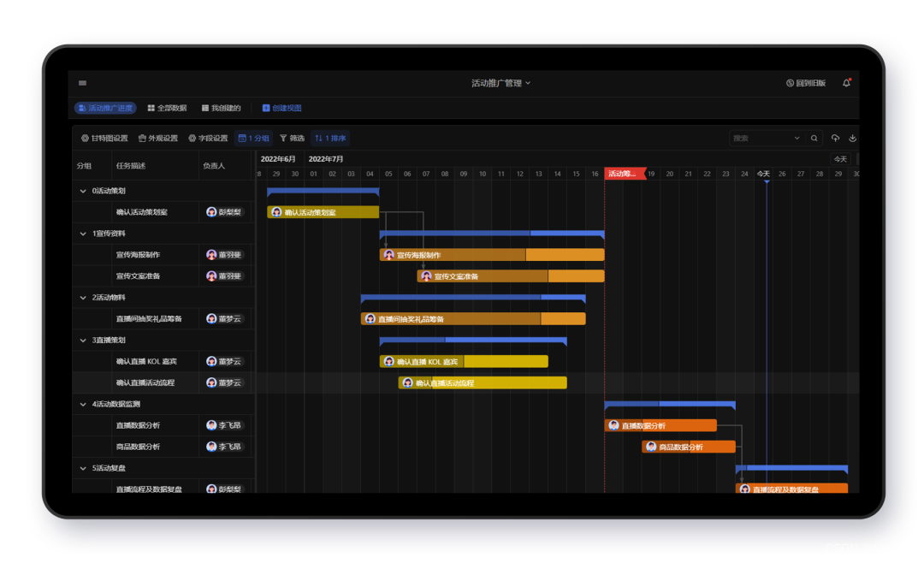Select the 直播数据分析 task row
Viewport: 924px width, 563px height.
(163, 425)
